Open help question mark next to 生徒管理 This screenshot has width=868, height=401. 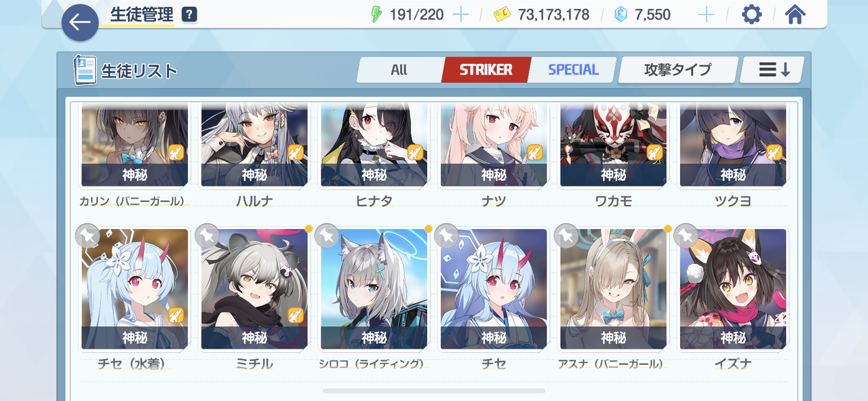(190, 14)
